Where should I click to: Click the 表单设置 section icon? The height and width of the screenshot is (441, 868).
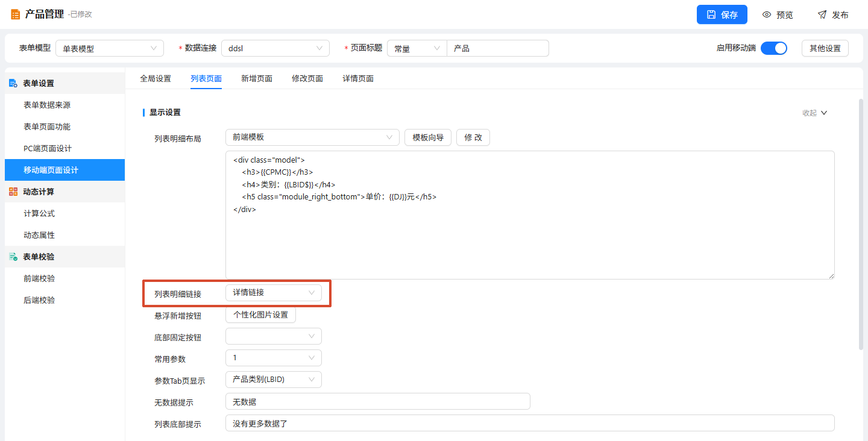(x=13, y=83)
